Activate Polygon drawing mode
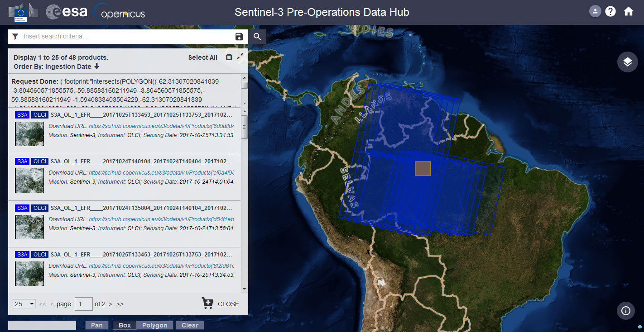The image size is (644, 332). click(x=154, y=325)
